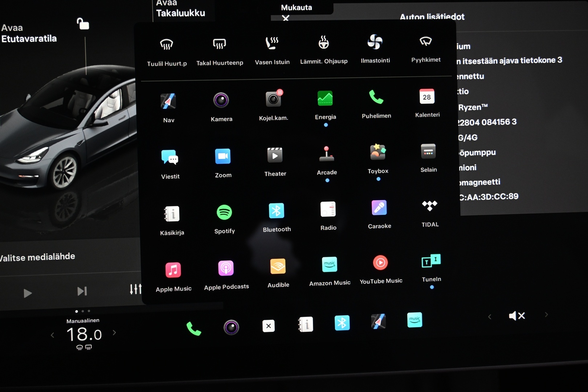Open the YouTube Music app
This screenshot has height=392, width=588.
click(x=381, y=270)
